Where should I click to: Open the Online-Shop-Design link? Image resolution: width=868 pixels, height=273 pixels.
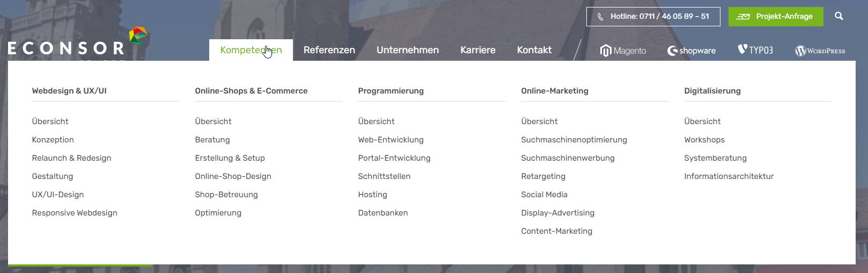click(233, 176)
